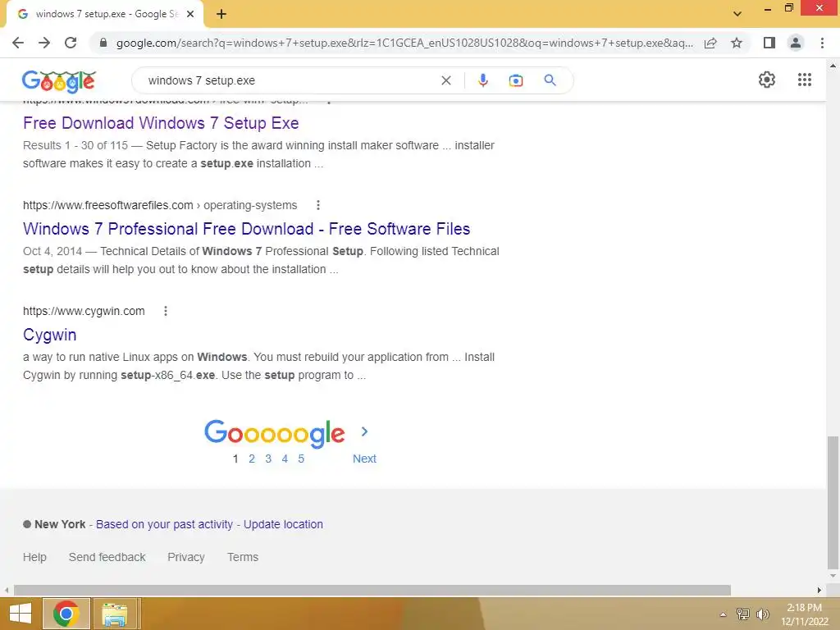
Task: Open Google apps grid
Action: pos(805,80)
